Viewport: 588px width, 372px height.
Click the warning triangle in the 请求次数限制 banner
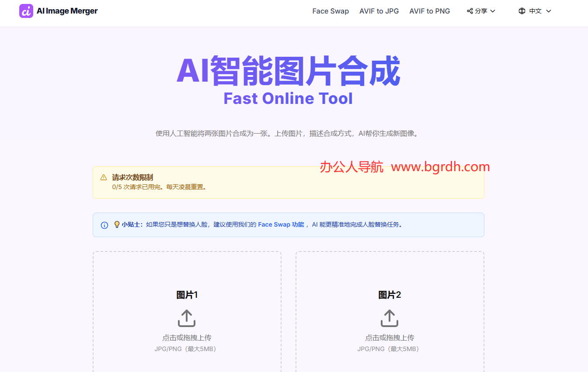[x=104, y=177]
